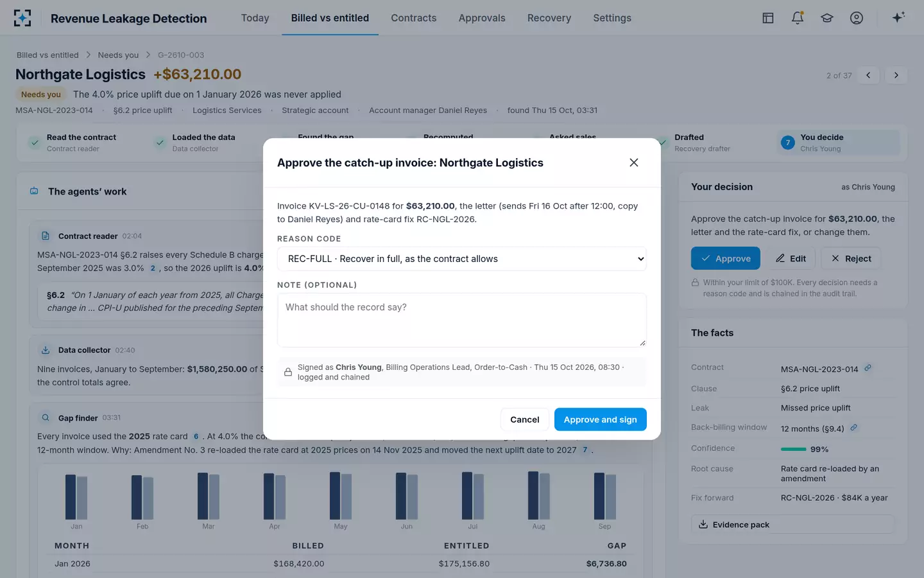Click the Revenue Leakage Detection logo icon
924x578 pixels.
pos(22,18)
